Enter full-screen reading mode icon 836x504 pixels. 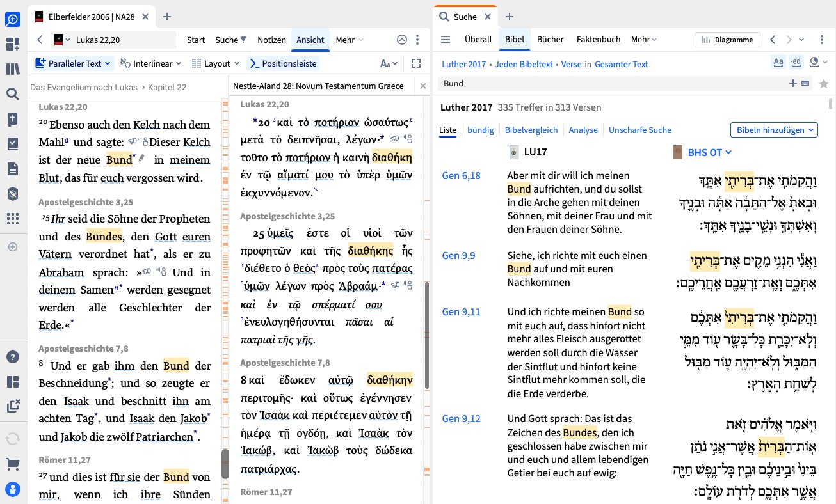tap(416, 63)
